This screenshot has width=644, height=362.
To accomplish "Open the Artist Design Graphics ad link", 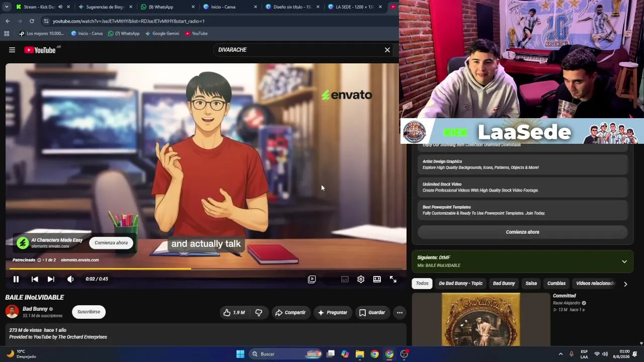I will click(x=522, y=164).
